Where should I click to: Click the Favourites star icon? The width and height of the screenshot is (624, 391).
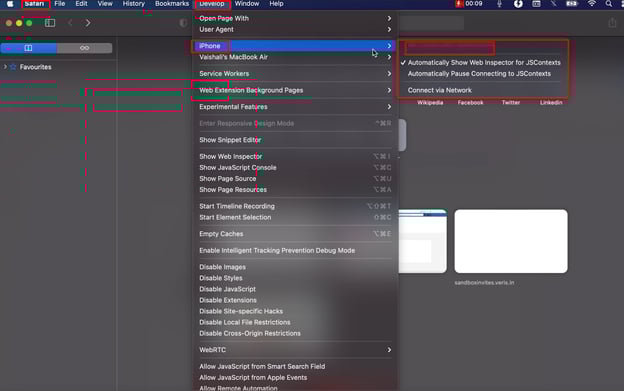(13, 67)
